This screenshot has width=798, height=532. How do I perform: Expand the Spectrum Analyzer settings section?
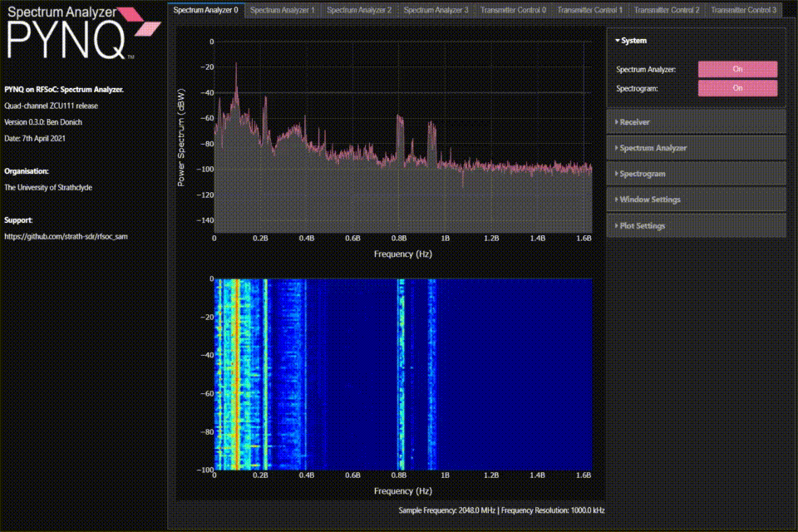click(697, 148)
